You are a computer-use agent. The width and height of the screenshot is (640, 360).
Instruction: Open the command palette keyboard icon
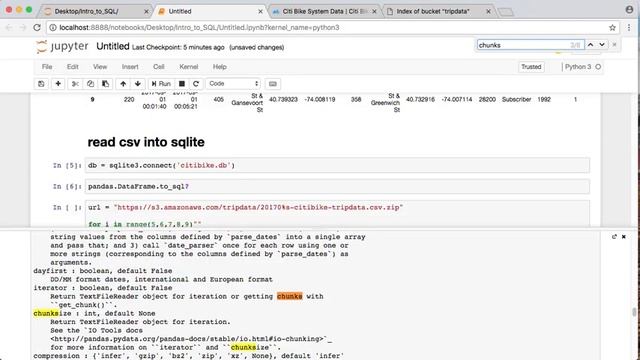273,84
